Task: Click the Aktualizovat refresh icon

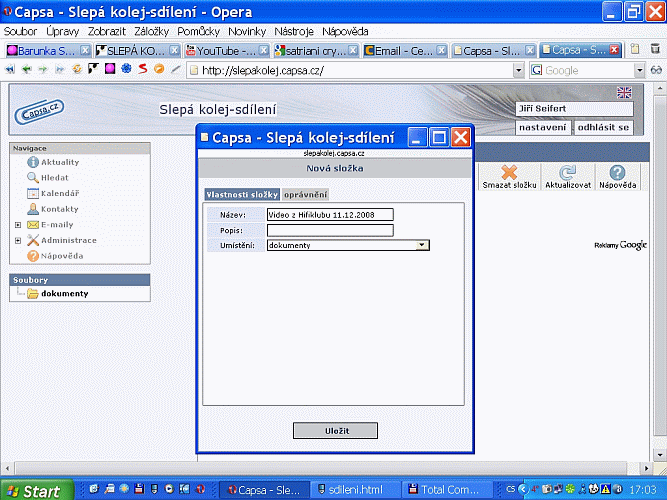Action: pos(568,173)
